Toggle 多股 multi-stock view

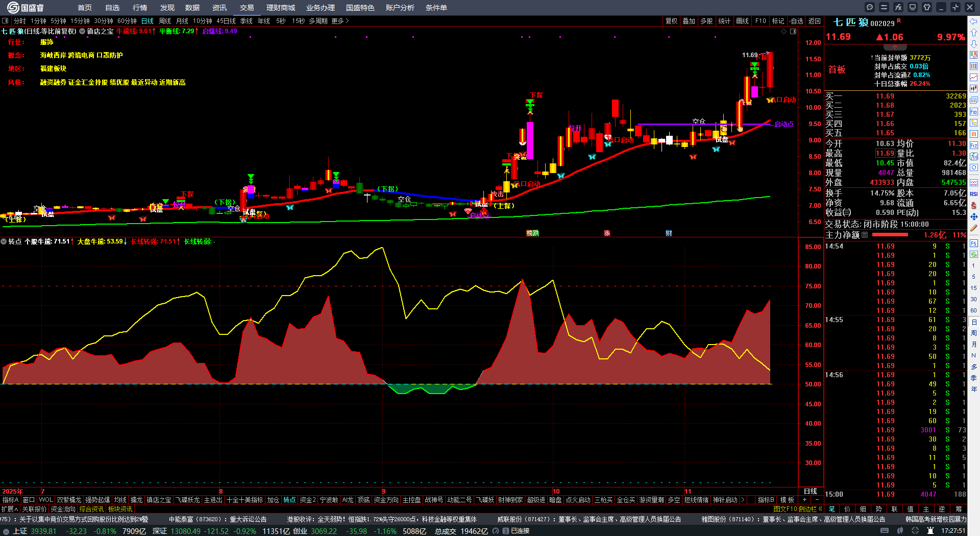tap(706, 21)
